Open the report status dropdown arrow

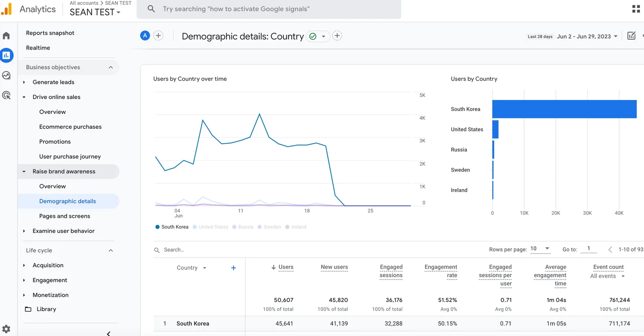(x=323, y=36)
